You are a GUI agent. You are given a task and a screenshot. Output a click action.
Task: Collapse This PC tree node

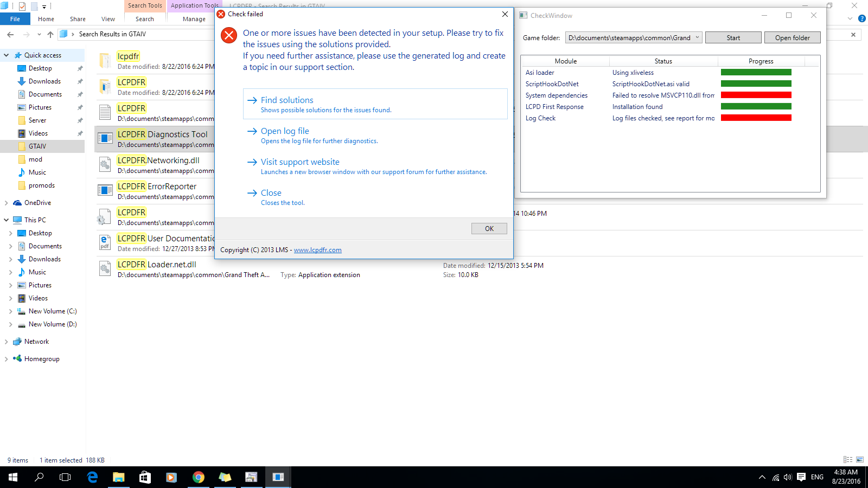[7, 220]
